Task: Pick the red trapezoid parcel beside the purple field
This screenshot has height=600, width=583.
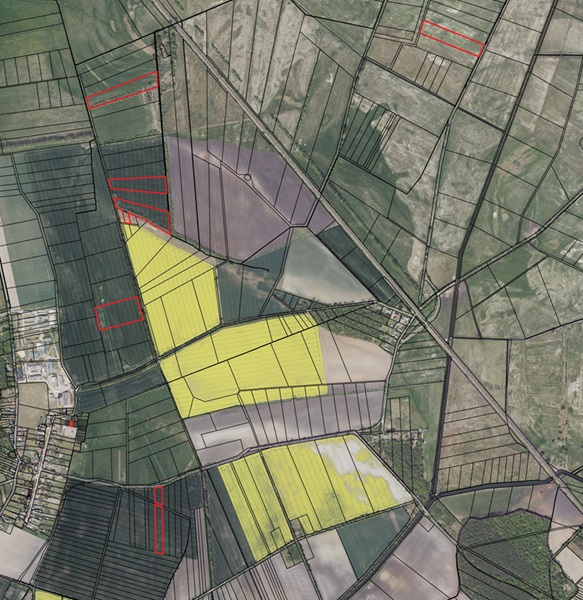Action: pos(138,185)
